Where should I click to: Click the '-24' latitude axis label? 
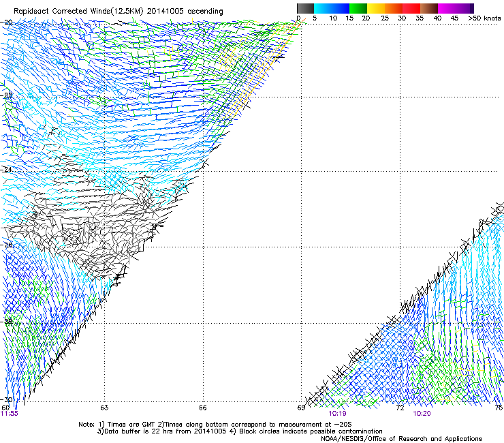tap(7, 169)
